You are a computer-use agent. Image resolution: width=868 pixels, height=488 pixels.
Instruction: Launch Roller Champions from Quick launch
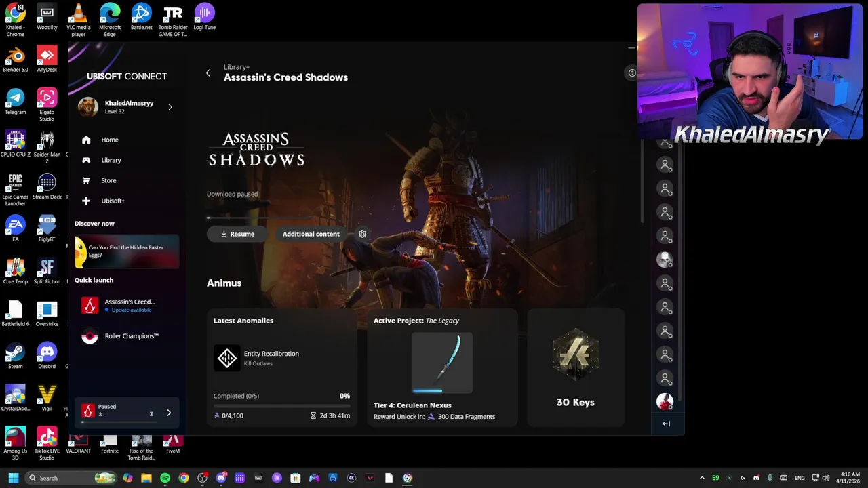click(x=127, y=336)
